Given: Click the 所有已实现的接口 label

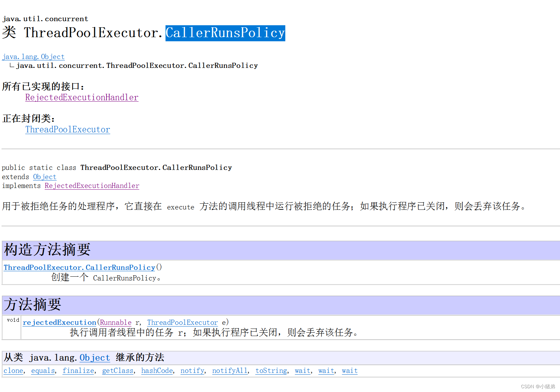Looking at the screenshot, I should click(43, 87).
